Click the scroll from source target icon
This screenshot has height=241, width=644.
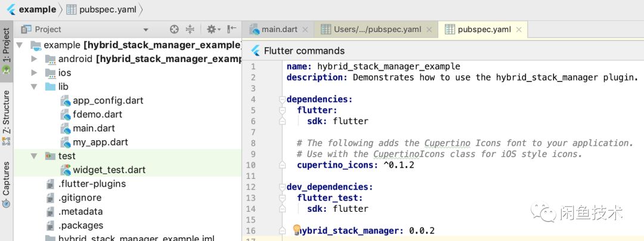175,29
